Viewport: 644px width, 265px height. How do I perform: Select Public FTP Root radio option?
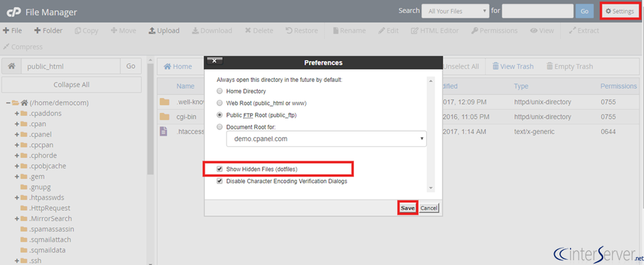(220, 115)
